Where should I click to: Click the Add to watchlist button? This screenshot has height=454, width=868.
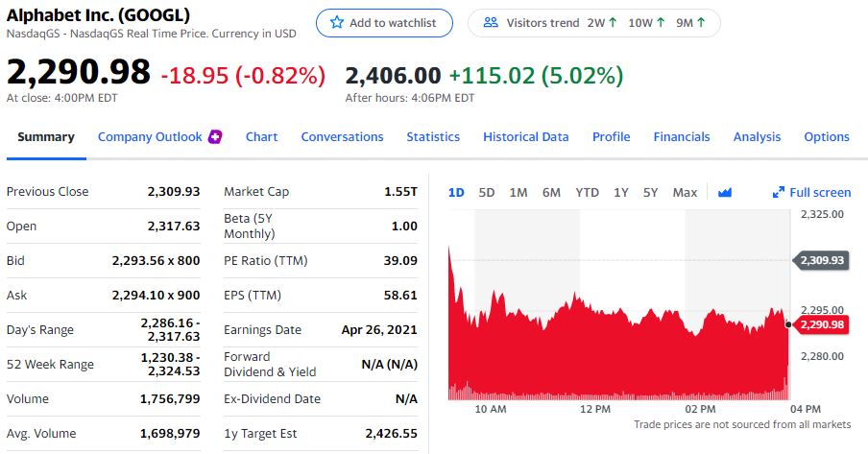click(384, 23)
